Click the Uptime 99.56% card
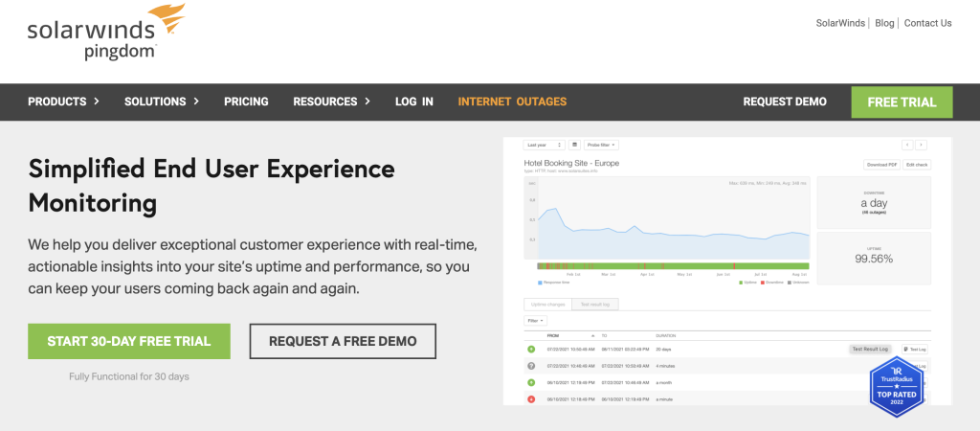The width and height of the screenshot is (980, 431). click(x=874, y=258)
